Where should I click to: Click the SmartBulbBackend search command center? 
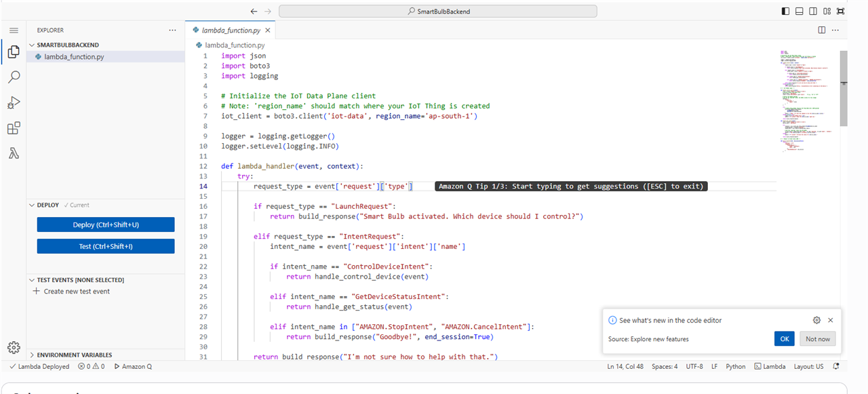click(x=438, y=12)
